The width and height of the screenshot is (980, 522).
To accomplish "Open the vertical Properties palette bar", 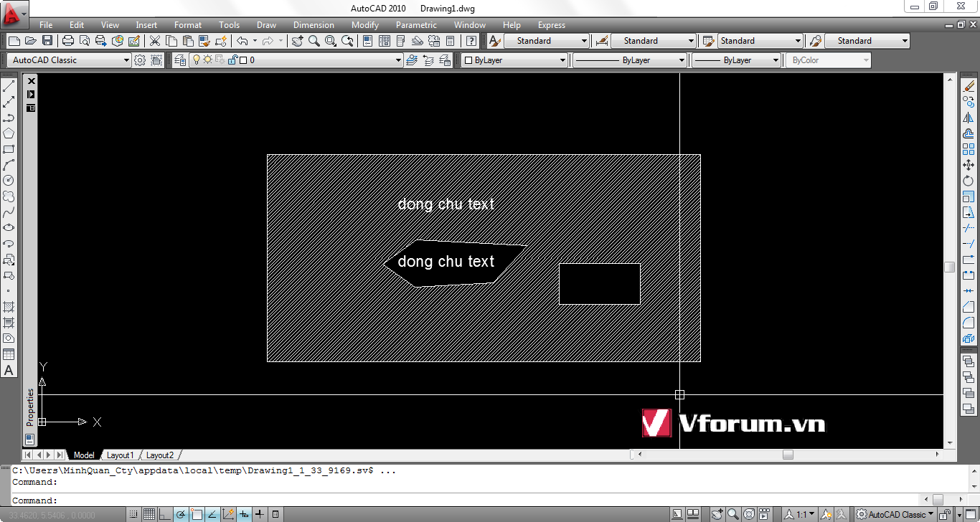I will pos(30,407).
